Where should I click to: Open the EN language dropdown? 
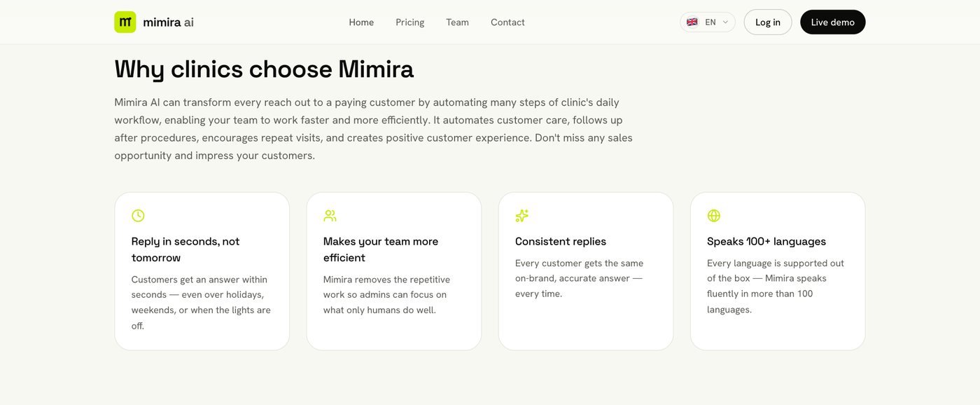[707, 22]
